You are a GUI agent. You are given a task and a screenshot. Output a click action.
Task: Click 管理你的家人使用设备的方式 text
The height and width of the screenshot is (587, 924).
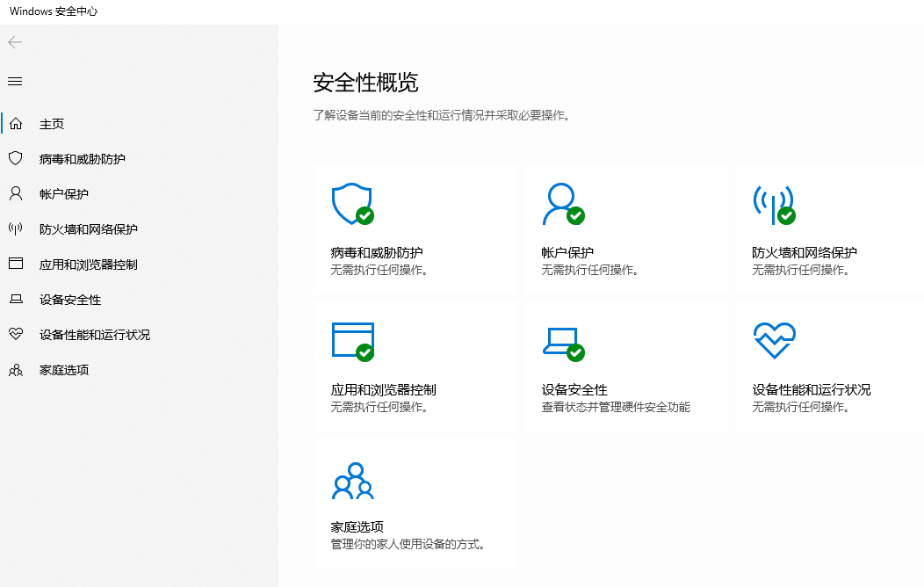click(x=408, y=545)
